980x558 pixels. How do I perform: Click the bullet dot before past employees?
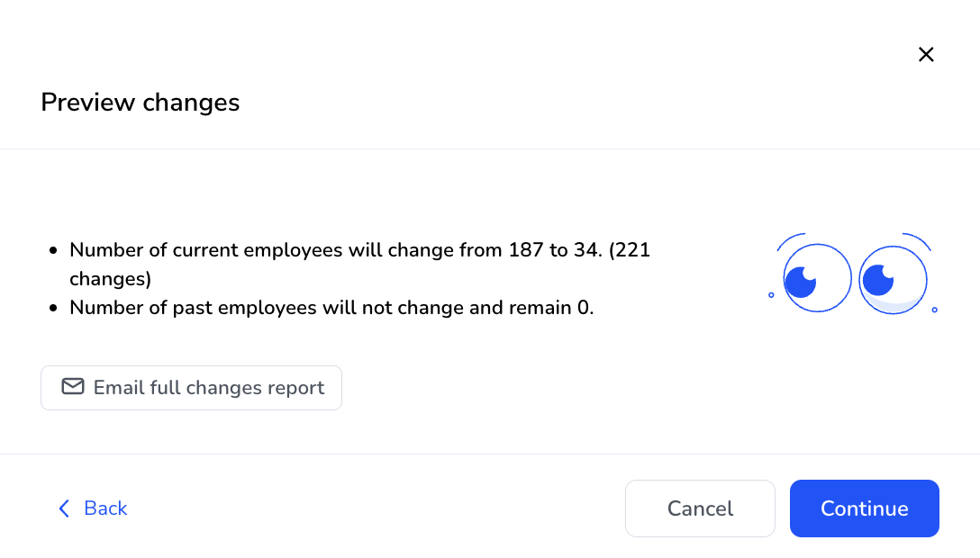53,308
